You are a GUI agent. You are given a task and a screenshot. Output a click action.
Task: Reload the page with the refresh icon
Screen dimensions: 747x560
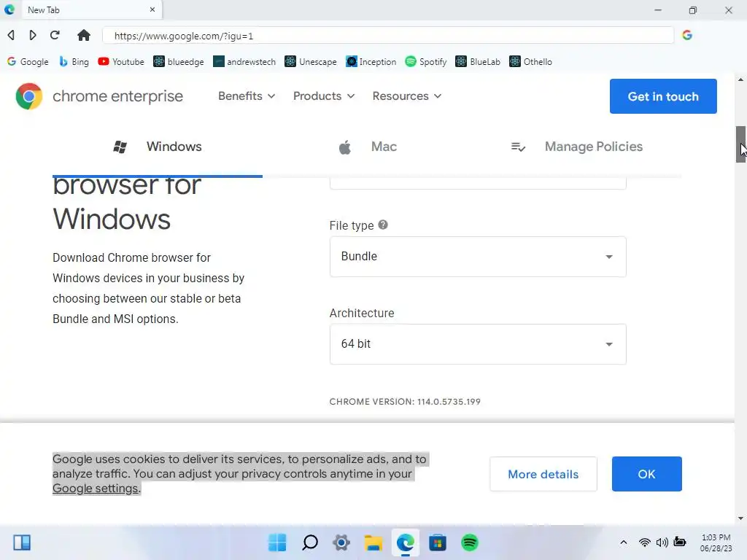click(x=55, y=35)
